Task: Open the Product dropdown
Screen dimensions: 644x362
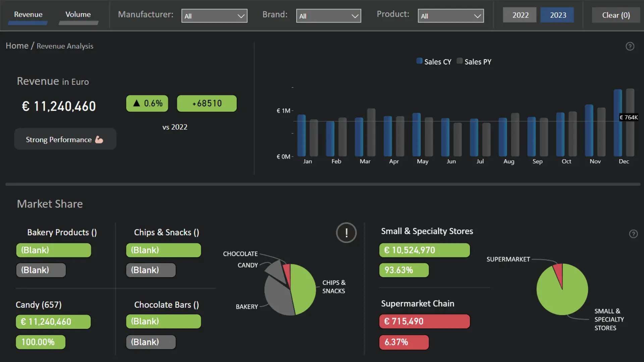Action: [x=451, y=16]
